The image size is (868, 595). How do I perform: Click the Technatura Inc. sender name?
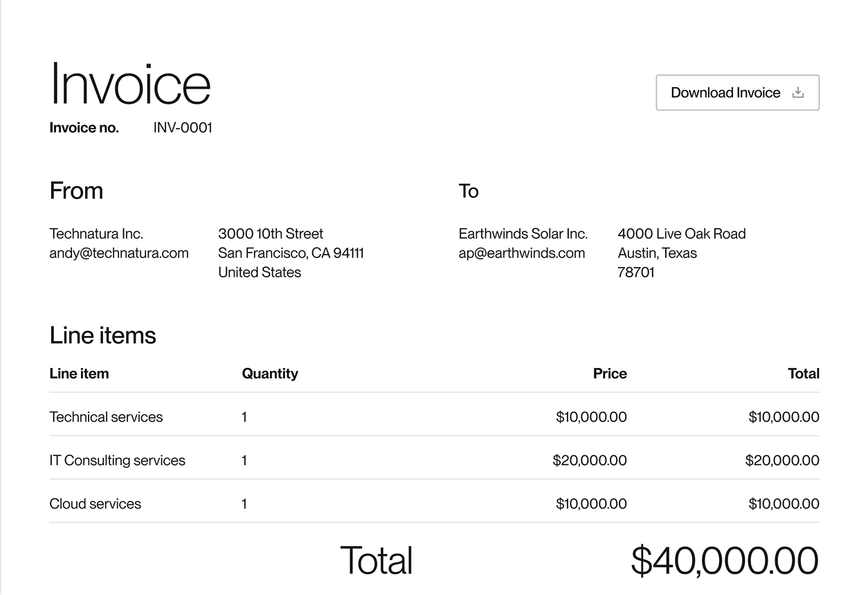point(96,234)
